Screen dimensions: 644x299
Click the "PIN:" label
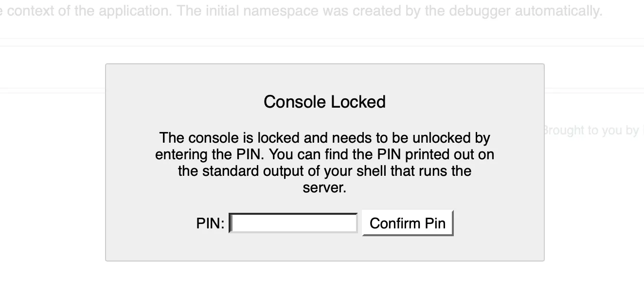coord(210,224)
